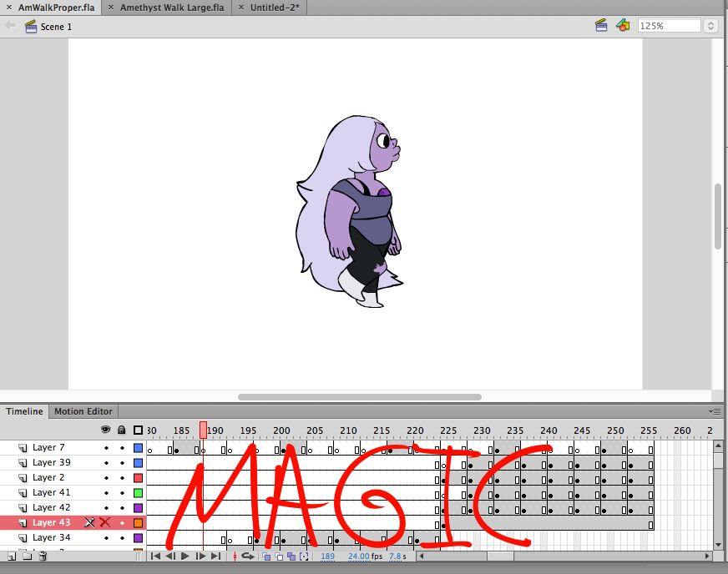
Task: Go to first frame button
Action: pos(155,556)
